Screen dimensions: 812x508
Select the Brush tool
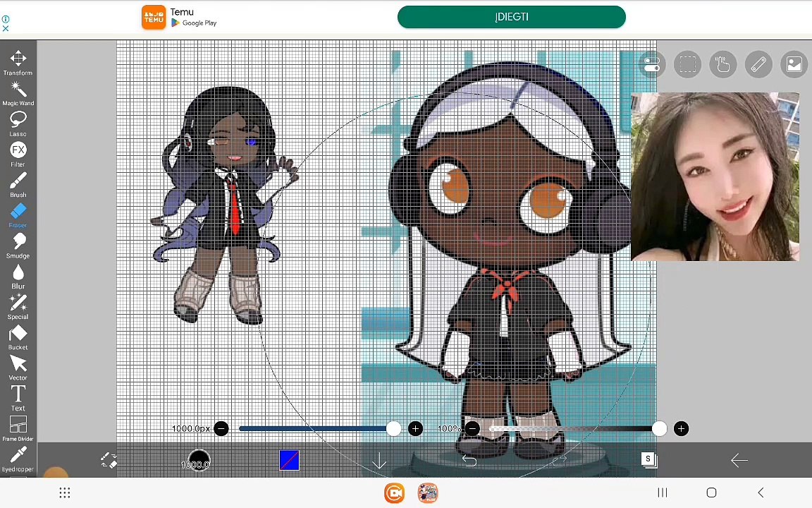click(18, 185)
